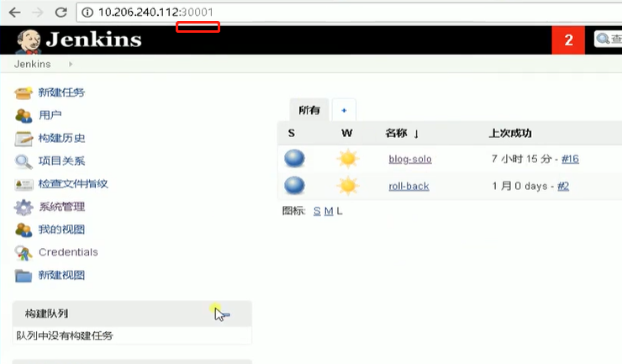Open build #16 of blog-solo
The height and width of the screenshot is (364, 622).
pos(571,159)
